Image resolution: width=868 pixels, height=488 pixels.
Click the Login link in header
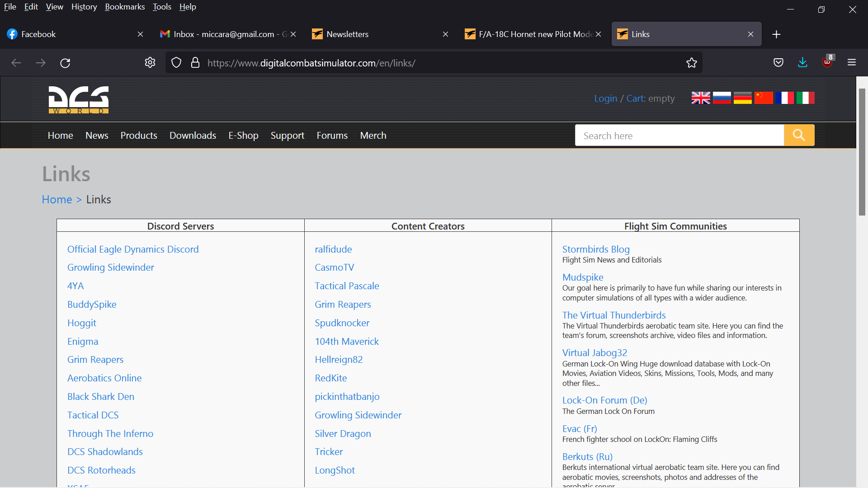point(605,99)
